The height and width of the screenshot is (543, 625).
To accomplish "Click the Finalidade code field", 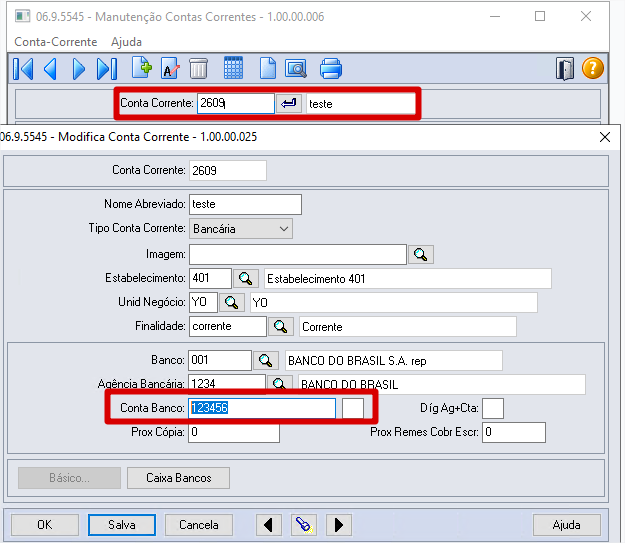I will tap(228, 327).
